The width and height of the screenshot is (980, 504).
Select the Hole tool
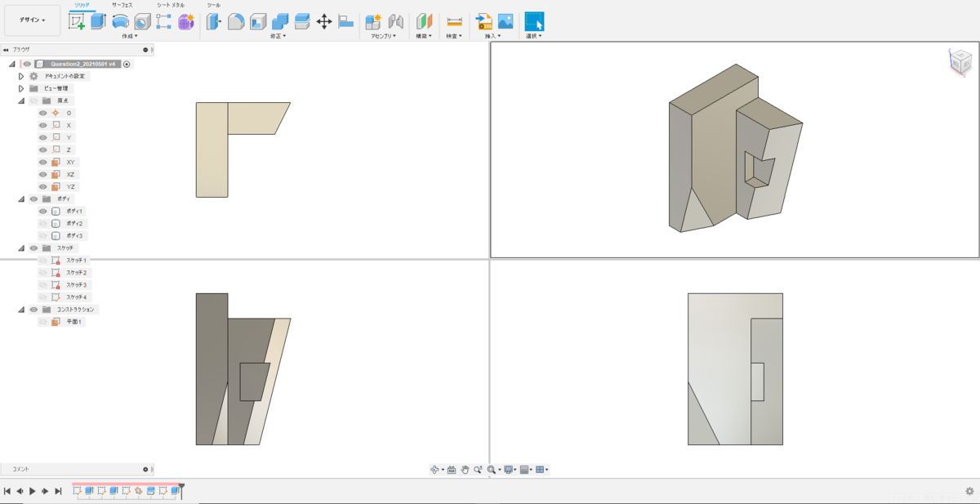tap(142, 22)
